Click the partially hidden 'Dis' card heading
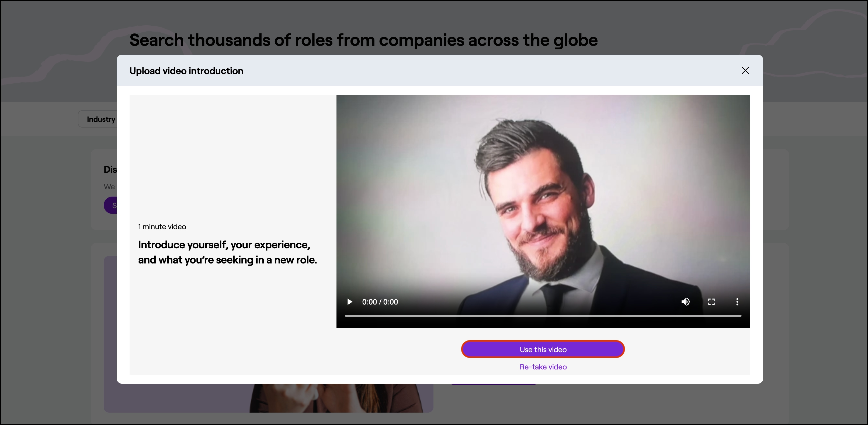 pyautogui.click(x=110, y=169)
